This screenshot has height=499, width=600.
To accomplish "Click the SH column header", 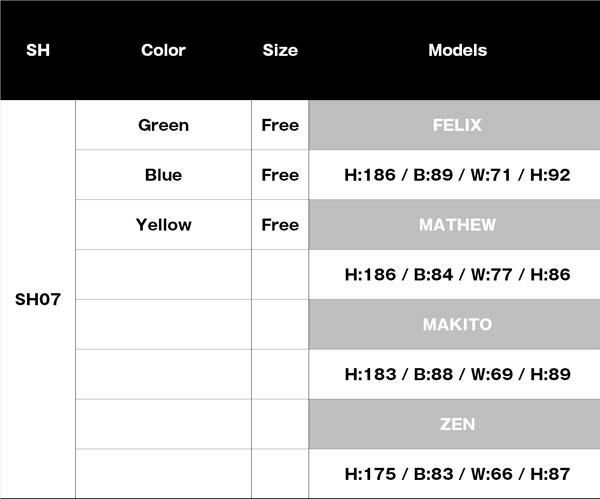I will (37, 50).
